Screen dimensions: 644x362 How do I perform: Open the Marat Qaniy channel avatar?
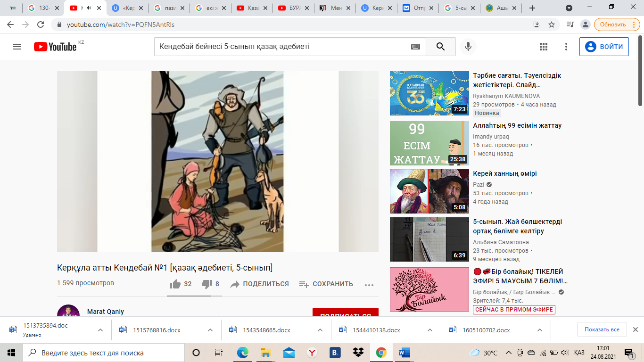[68, 311]
